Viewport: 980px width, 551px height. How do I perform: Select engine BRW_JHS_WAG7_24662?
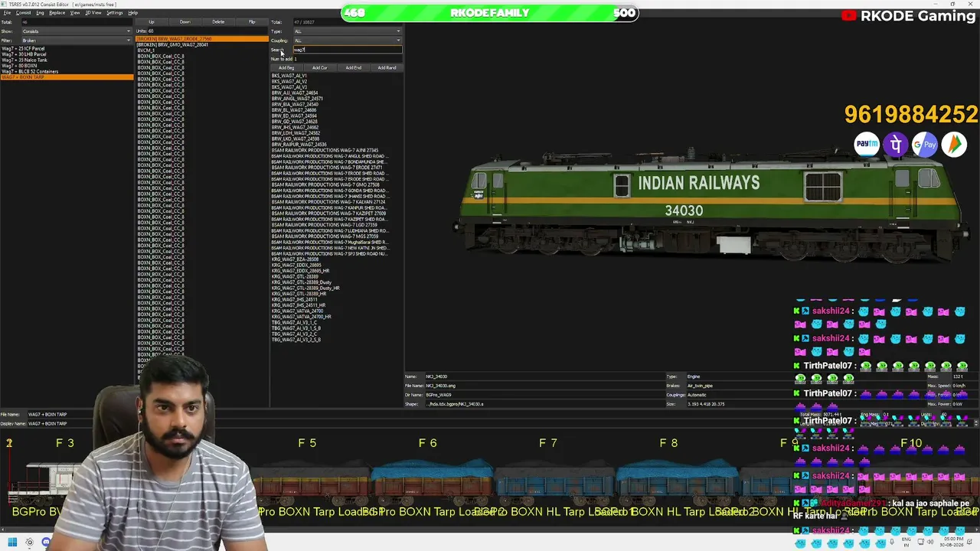tap(296, 128)
